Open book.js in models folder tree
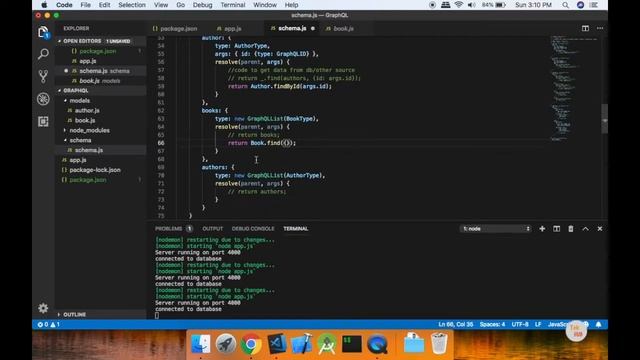 point(85,120)
